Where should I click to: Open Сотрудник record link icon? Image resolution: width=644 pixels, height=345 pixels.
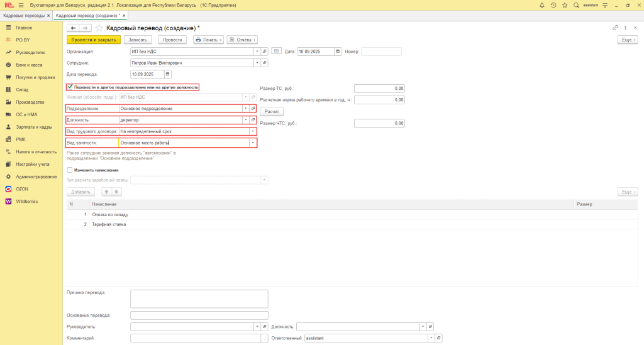[265, 63]
